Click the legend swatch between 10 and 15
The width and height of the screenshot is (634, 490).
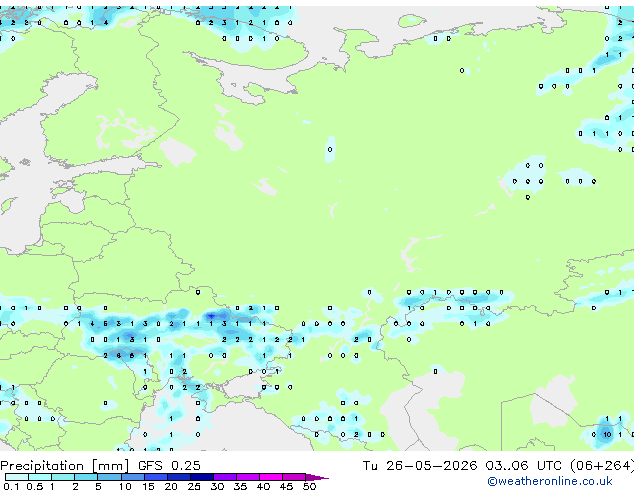(x=132, y=477)
